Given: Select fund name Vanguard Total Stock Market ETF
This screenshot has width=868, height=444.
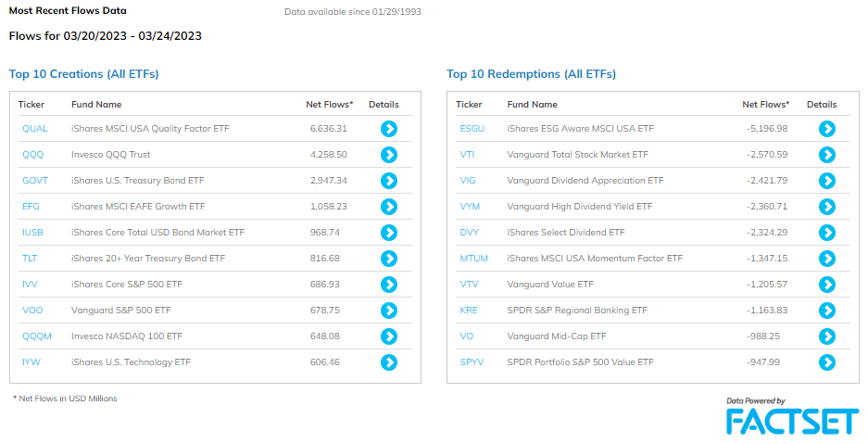Looking at the screenshot, I should point(577,155).
